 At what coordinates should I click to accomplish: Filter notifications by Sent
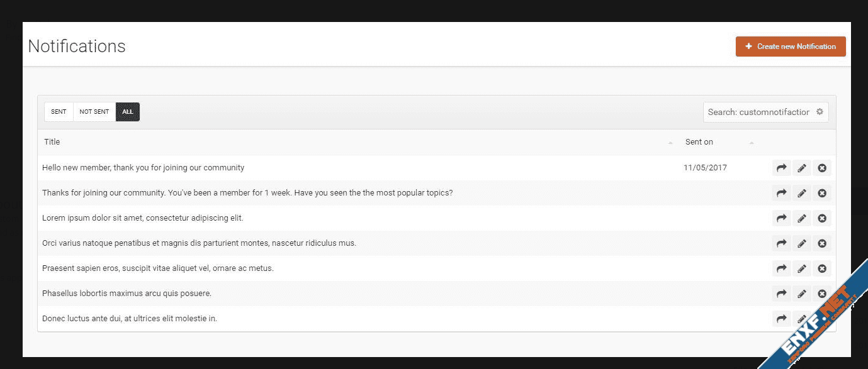click(x=59, y=112)
